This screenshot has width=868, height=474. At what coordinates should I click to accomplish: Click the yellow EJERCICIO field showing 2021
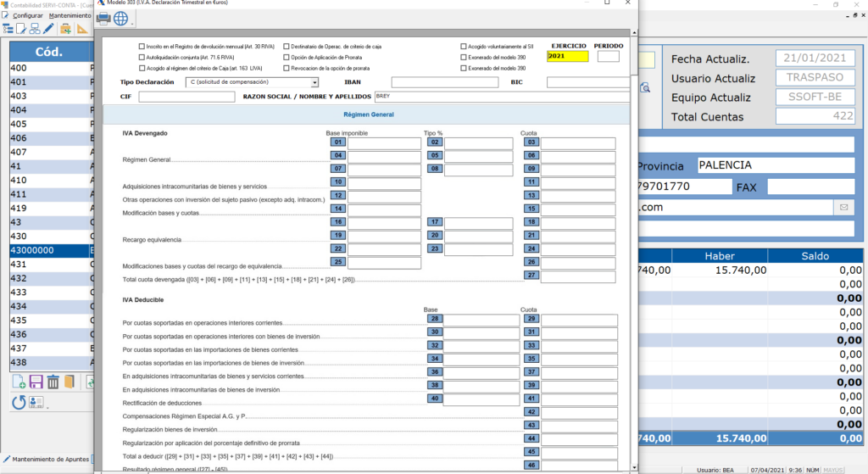567,57
